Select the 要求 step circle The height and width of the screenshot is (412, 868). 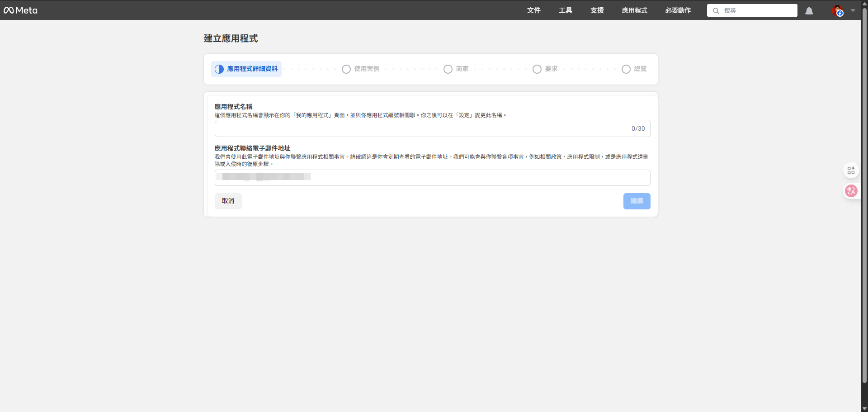click(x=536, y=69)
